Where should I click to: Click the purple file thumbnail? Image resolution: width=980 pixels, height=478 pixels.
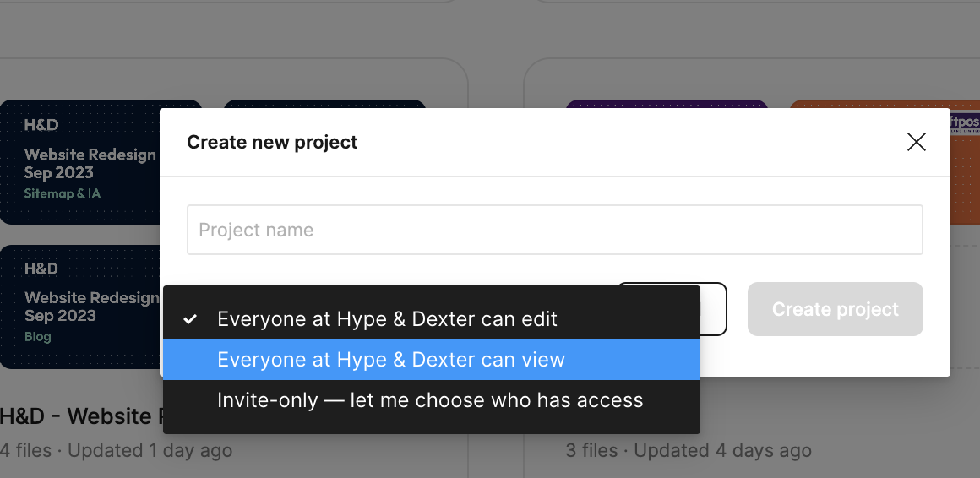point(666,104)
